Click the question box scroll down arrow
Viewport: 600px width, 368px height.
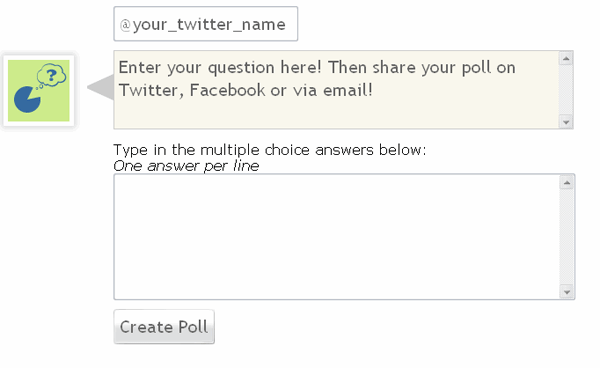(x=566, y=122)
